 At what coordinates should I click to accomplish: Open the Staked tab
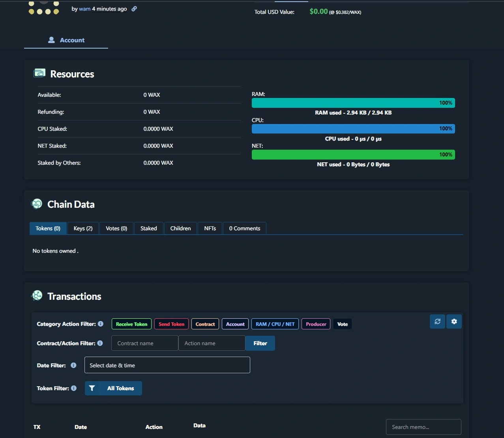point(149,228)
